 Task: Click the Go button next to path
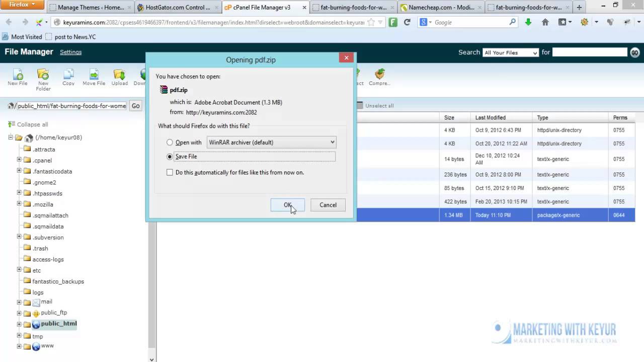[135, 106]
